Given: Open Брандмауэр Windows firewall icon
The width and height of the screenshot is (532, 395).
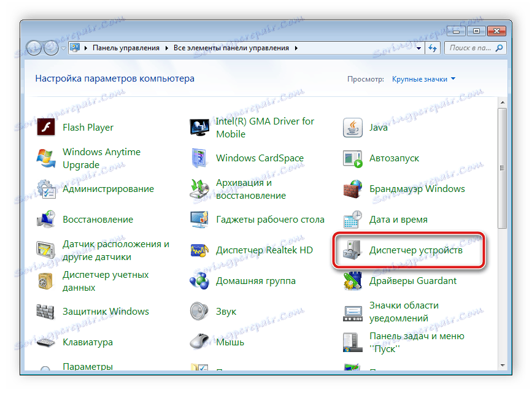Looking at the screenshot, I should tap(352, 189).
